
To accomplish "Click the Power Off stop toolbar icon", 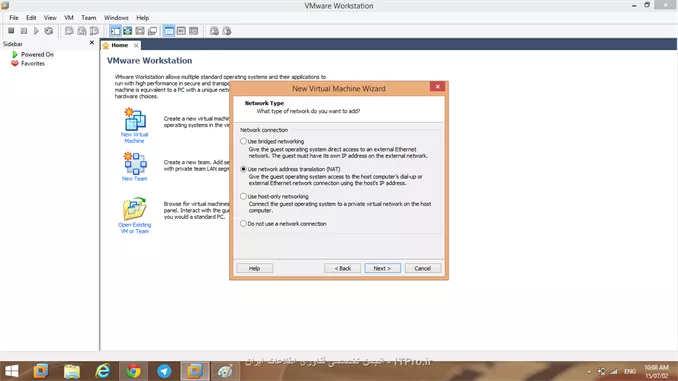I will tap(11, 31).
